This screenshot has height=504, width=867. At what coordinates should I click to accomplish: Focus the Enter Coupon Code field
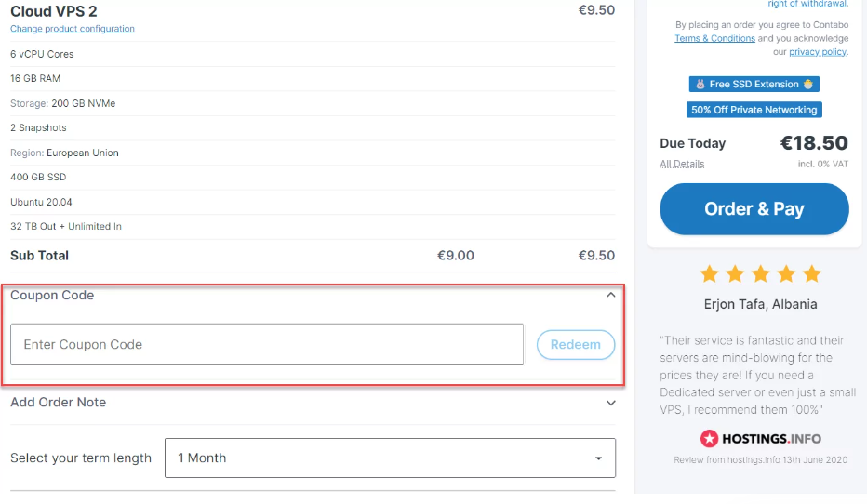(267, 344)
